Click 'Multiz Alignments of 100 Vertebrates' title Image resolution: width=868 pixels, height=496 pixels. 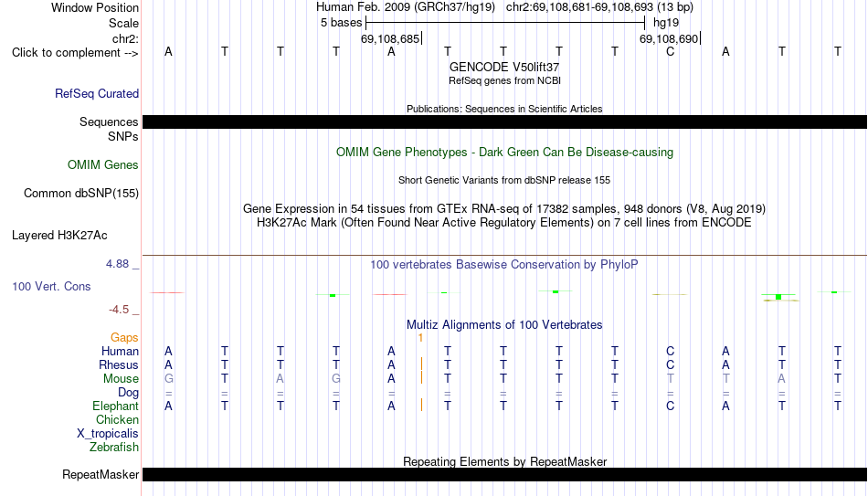504,325
